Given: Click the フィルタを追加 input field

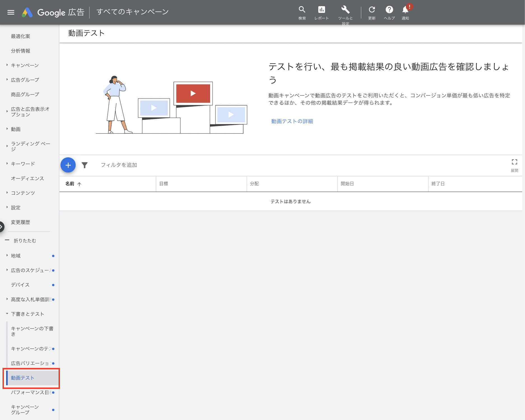Looking at the screenshot, I should pos(119,165).
